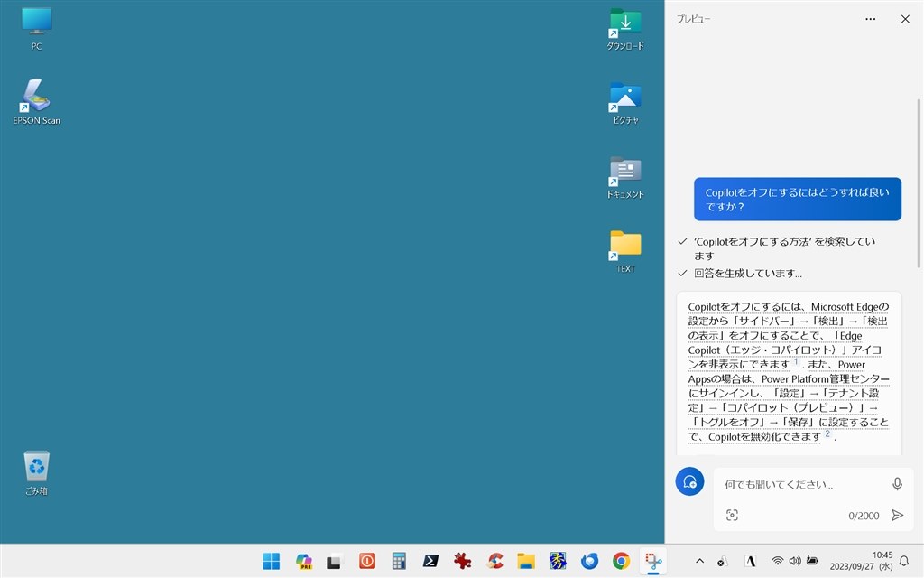Launch EPSON Scan from the desktop
The width and height of the screenshot is (924, 578).
click(36, 101)
